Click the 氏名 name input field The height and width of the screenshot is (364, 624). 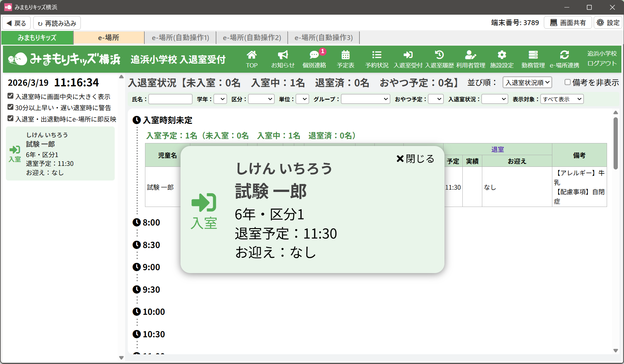170,99
